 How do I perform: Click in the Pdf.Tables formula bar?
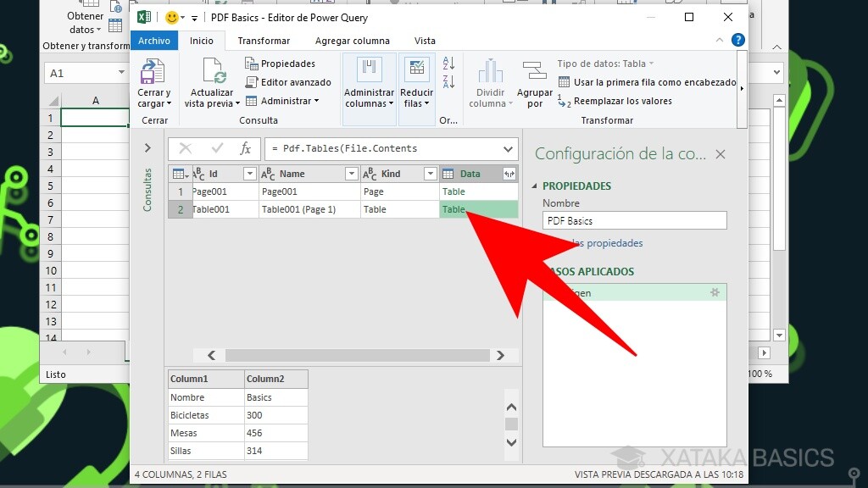[x=382, y=148]
